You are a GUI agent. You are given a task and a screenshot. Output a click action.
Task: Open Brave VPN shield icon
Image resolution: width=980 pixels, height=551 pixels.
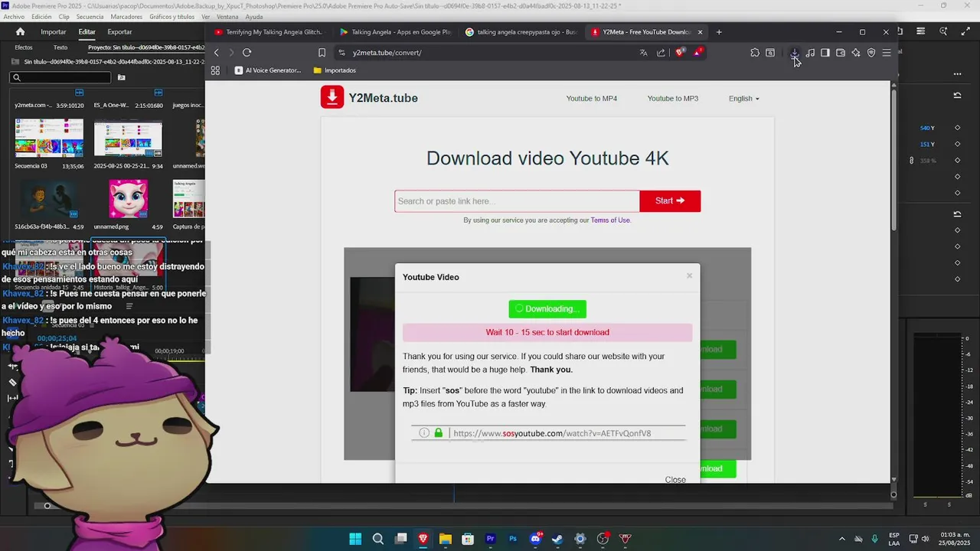pos(871,53)
